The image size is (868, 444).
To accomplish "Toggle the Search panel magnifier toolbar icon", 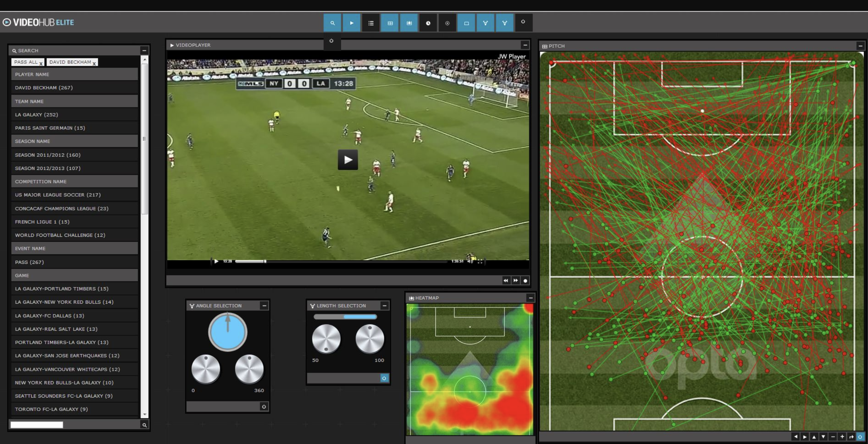I will point(332,23).
